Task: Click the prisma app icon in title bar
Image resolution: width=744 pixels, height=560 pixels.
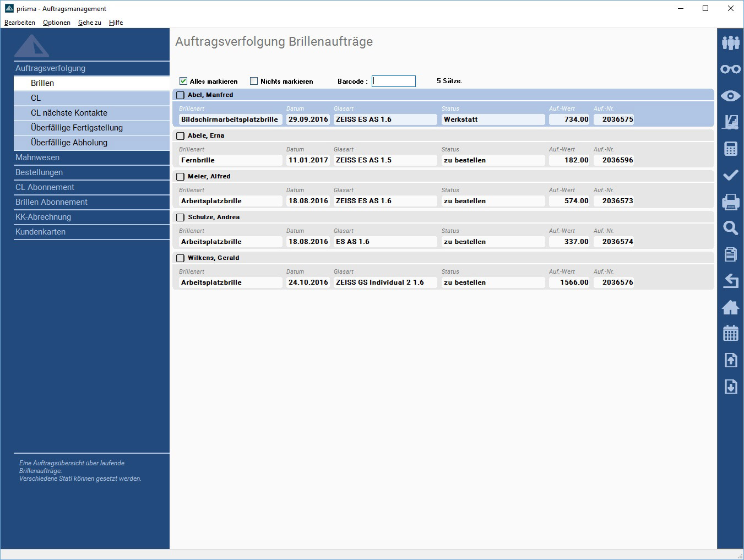Action: pyautogui.click(x=9, y=8)
